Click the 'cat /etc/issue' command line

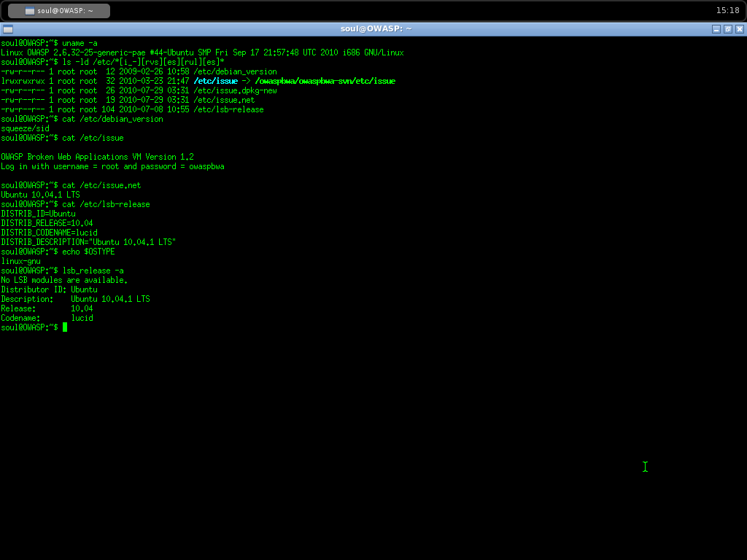pyautogui.click(x=63, y=138)
